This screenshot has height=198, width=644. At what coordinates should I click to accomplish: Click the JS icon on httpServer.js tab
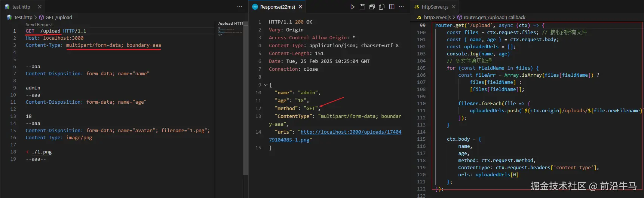pos(417,7)
